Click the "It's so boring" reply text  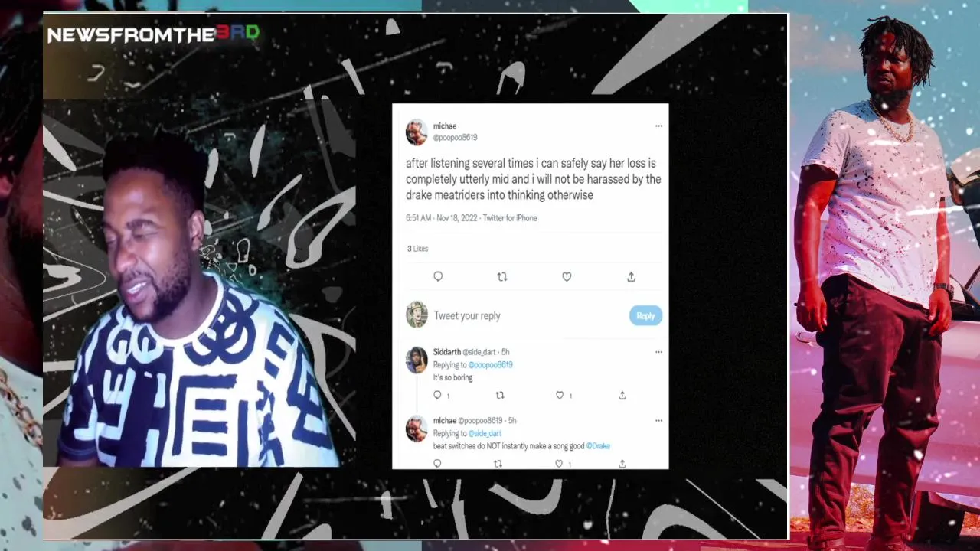pyautogui.click(x=452, y=377)
